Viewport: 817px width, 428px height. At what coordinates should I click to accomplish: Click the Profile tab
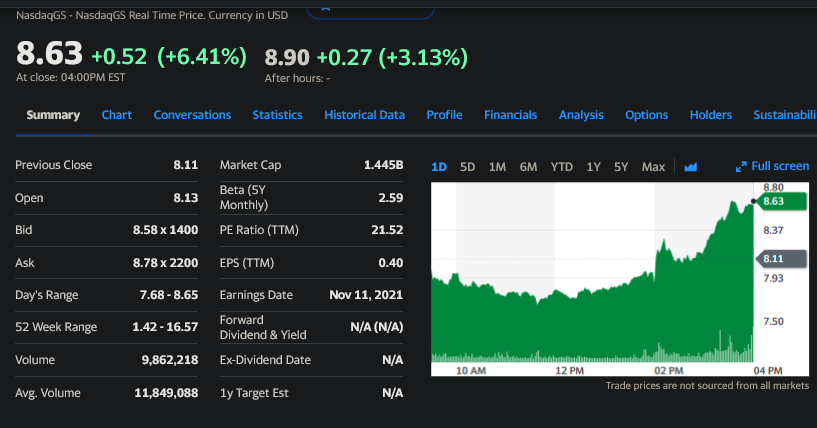[444, 115]
